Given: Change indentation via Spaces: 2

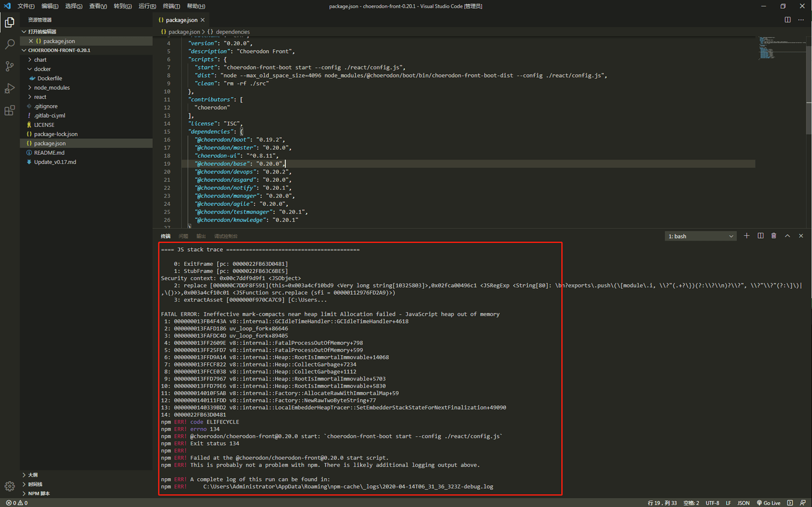Looking at the screenshot, I should coord(691,503).
